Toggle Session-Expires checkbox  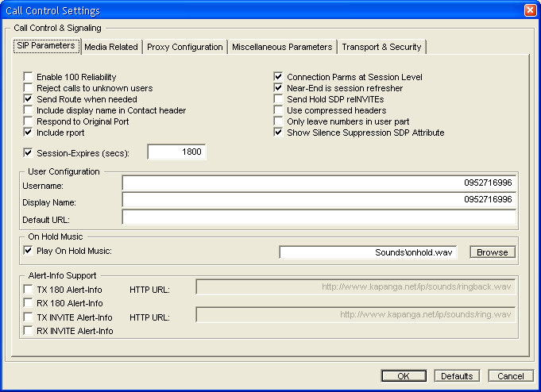pyautogui.click(x=29, y=152)
